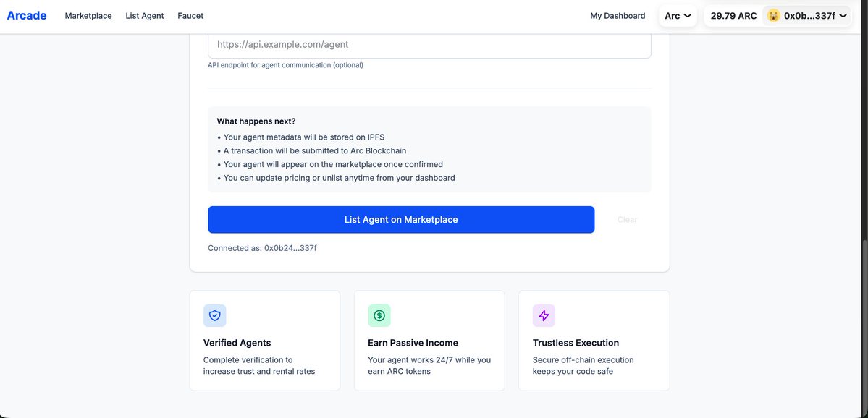Screen dimensions: 868x418
Task: Click the Clear button
Action: pyautogui.click(x=627, y=220)
